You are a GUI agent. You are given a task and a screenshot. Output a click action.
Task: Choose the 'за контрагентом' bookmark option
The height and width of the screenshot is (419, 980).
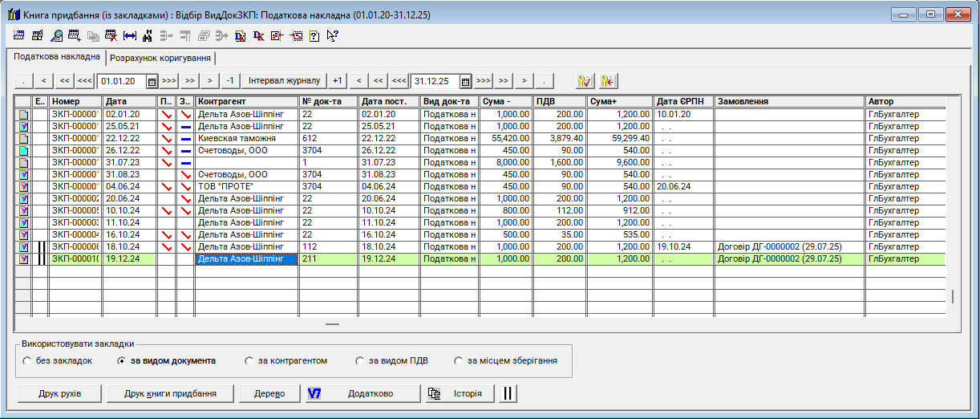pyautogui.click(x=249, y=361)
